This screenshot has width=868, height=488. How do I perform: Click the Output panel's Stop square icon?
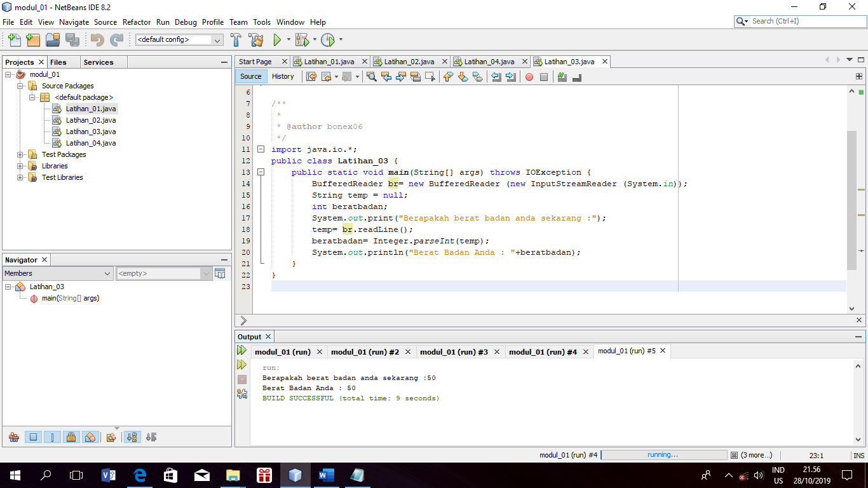241,379
